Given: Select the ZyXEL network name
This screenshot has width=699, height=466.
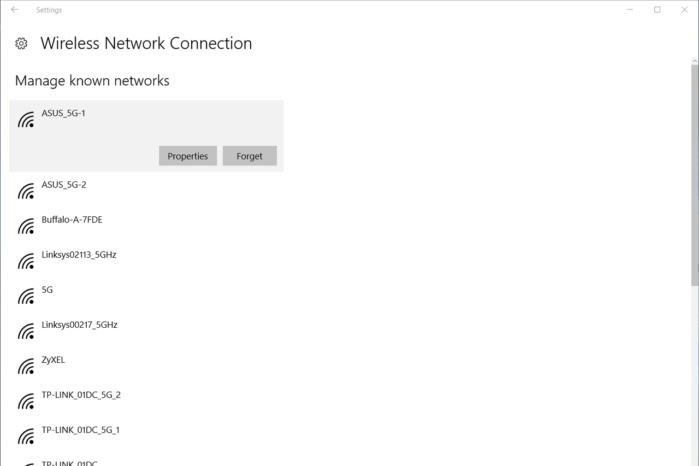Looking at the screenshot, I should pos(53,360).
